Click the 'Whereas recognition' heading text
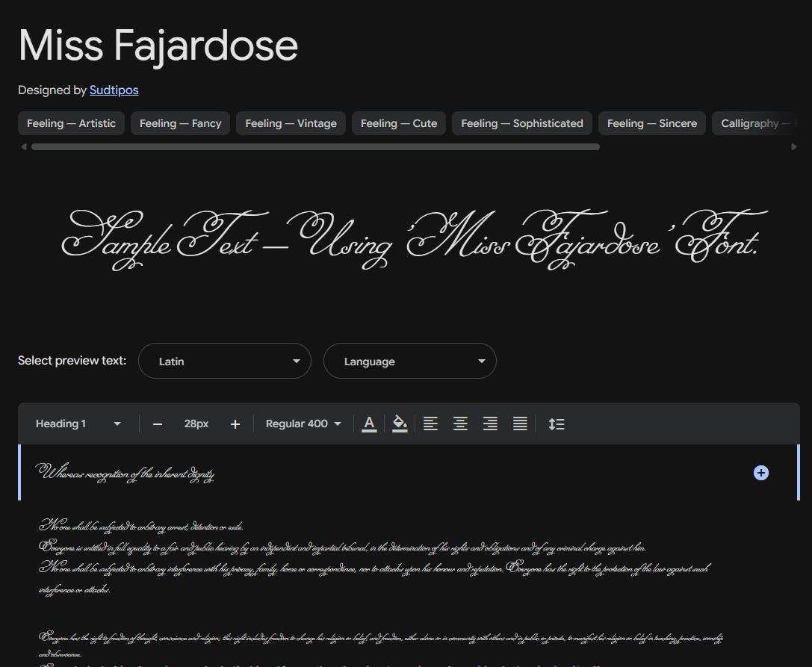This screenshot has height=667, width=812. pyautogui.click(x=125, y=474)
